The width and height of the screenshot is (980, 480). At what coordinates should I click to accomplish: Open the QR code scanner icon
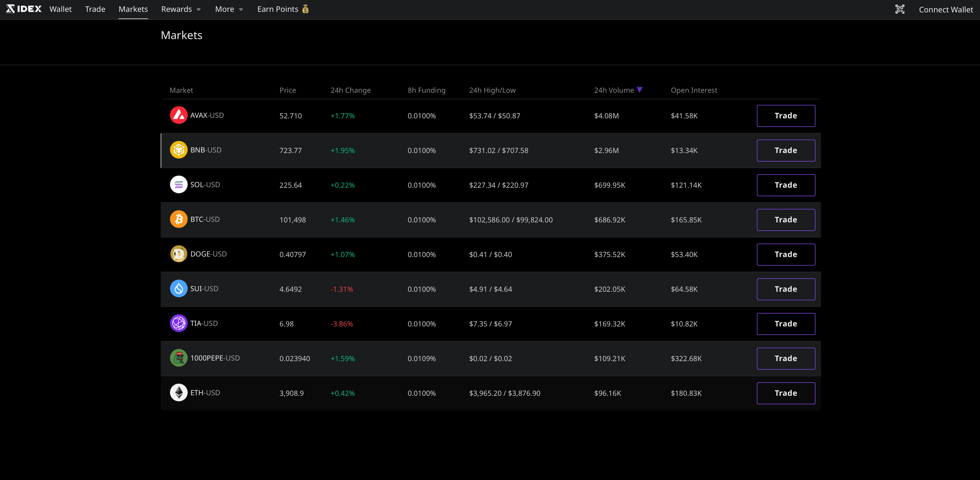900,9
